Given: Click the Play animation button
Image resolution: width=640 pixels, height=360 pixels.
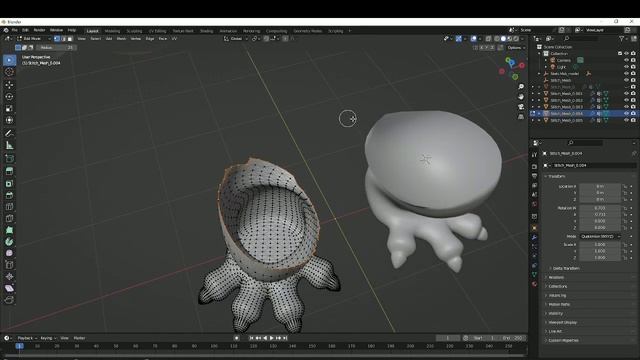Looking at the screenshot, I should [271, 338].
